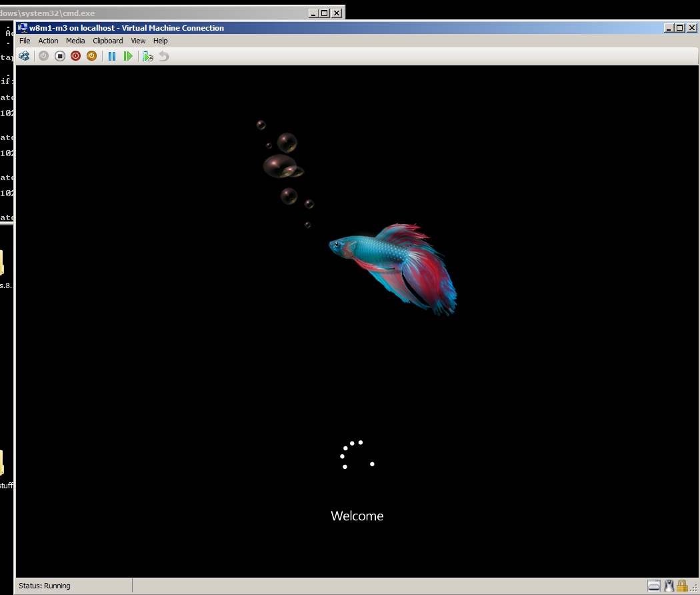Open the Help menu
The height and width of the screenshot is (595, 700).
pyautogui.click(x=160, y=41)
